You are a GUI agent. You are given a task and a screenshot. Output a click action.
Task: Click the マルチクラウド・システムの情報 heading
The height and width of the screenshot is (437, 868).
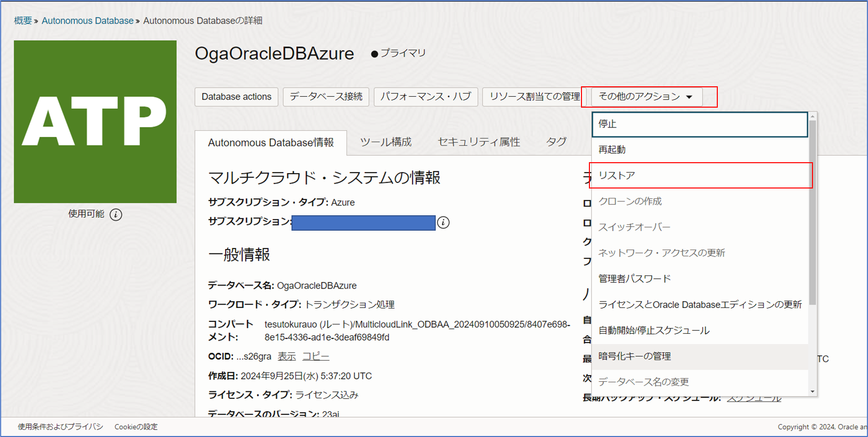pos(324,178)
